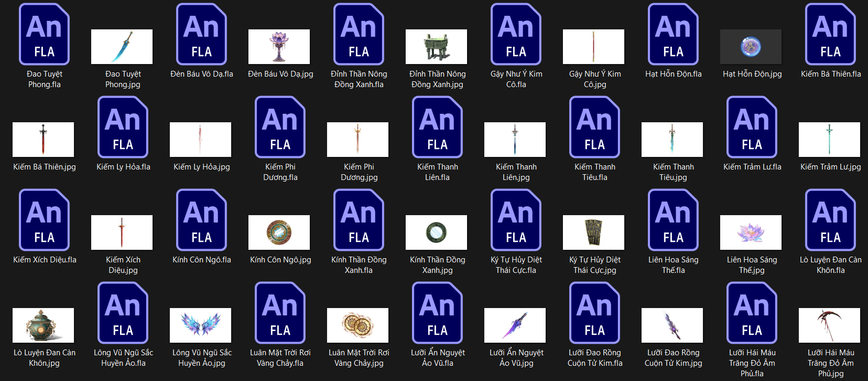Select the Đao Tuyệt Phong.jpg blue blade thumbnail
The width and height of the screenshot is (868, 381).
pos(122,47)
